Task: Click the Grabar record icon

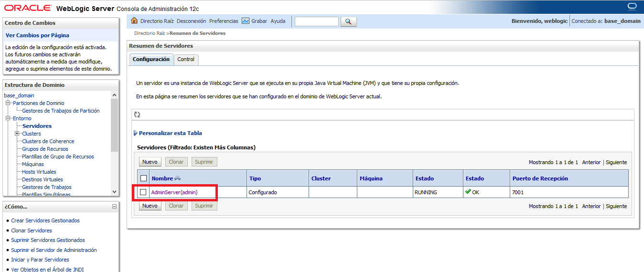Action: point(246,21)
